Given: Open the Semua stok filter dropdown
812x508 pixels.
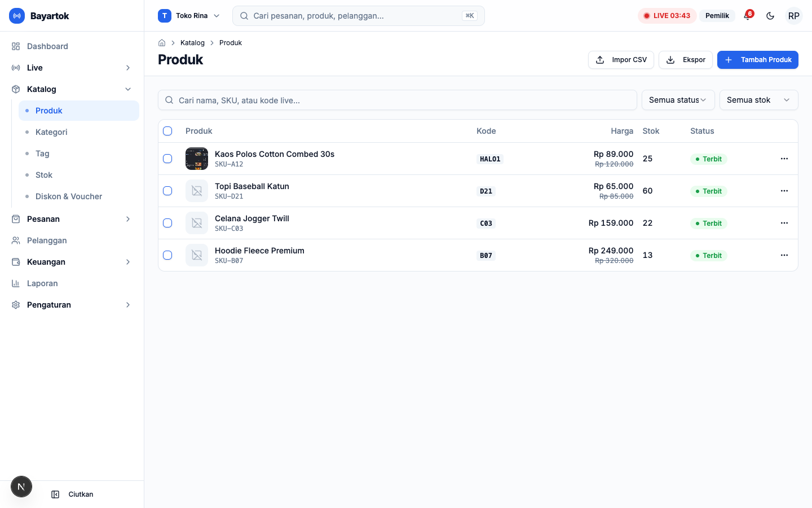Looking at the screenshot, I should point(758,100).
